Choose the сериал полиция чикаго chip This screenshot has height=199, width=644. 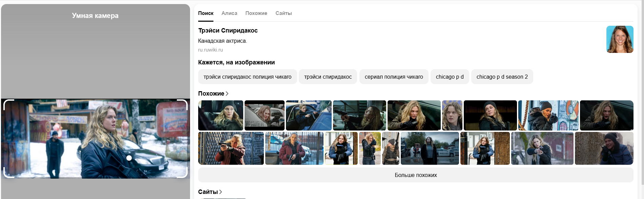[x=394, y=77]
